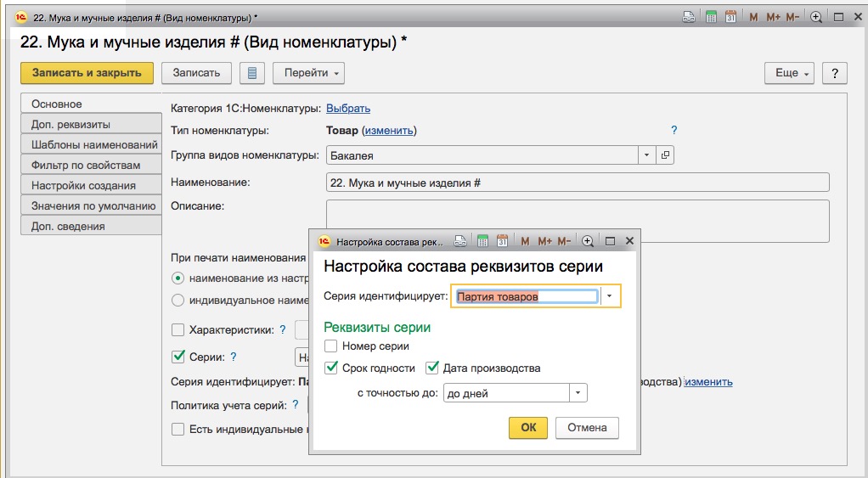The height and width of the screenshot is (478, 868).
Task: Expand the Серия идентифицирует dropdown
Action: (610, 296)
